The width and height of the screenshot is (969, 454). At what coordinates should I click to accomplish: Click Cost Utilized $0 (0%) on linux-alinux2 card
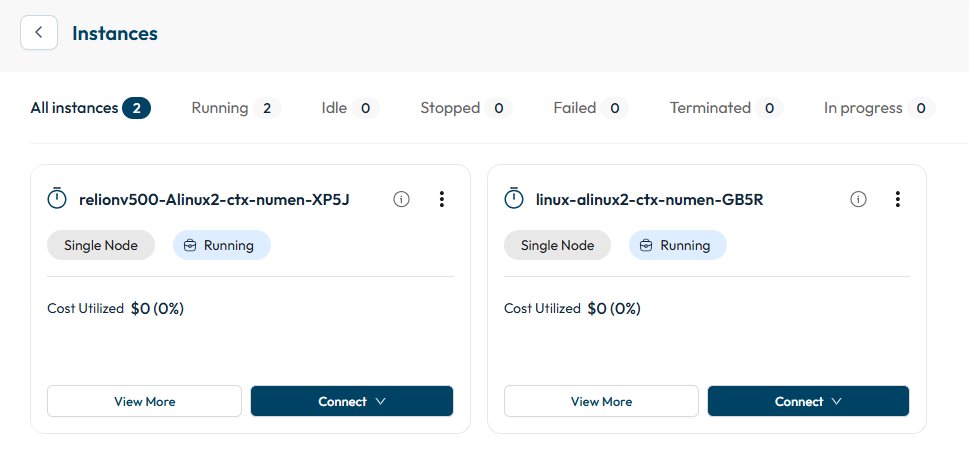[572, 308]
